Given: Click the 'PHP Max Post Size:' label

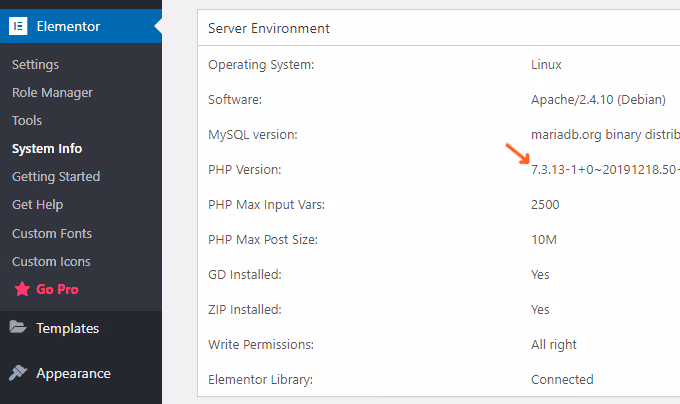Looking at the screenshot, I should point(263,239).
